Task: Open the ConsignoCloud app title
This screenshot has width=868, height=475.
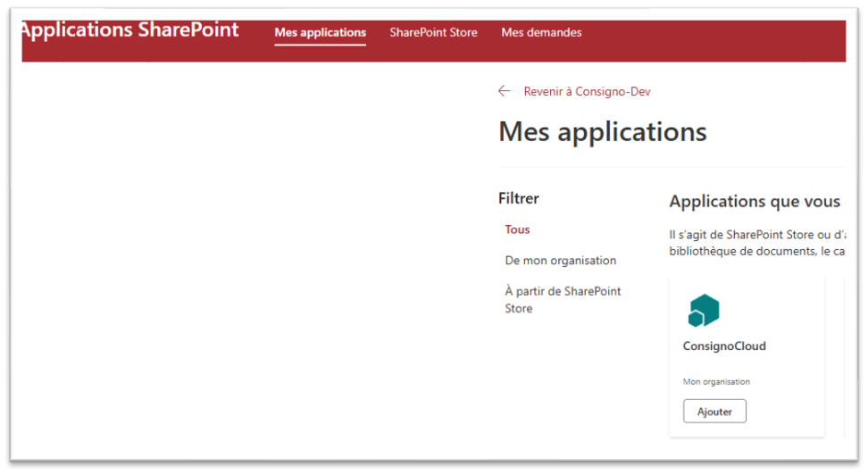Action: pos(724,346)
